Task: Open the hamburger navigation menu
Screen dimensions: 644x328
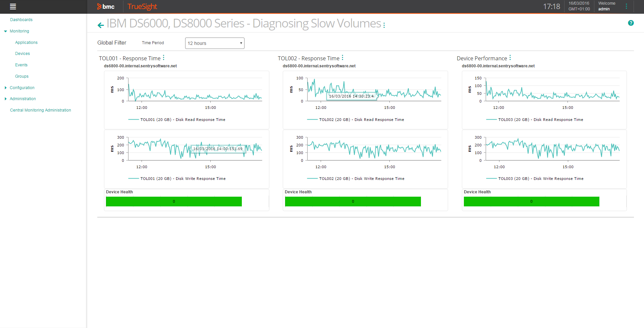Action: click(x=13, y=6)
